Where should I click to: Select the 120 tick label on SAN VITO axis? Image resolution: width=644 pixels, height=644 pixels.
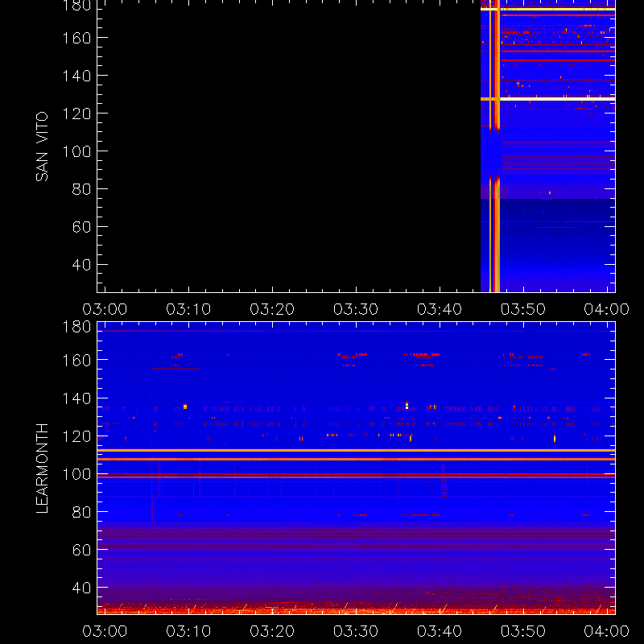76,114
